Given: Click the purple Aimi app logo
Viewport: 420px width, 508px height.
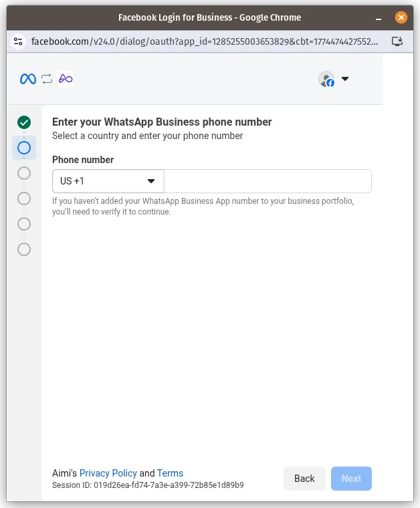Looking at the screenshot, I should pos(66,79).
